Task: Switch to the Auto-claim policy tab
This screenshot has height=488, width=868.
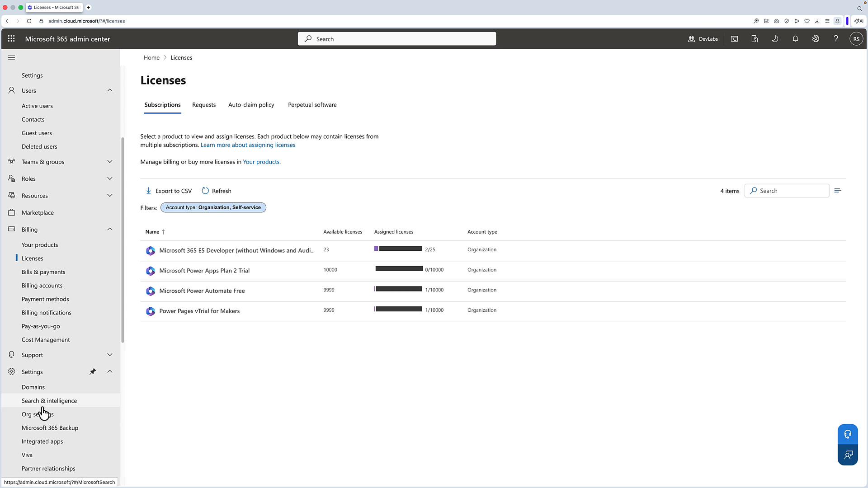Action: [251, 105]
